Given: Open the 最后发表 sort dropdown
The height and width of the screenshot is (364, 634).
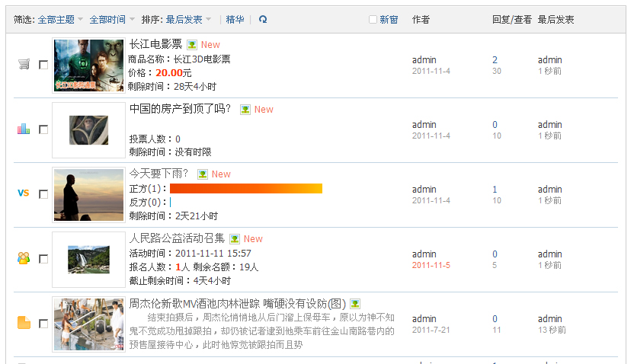Looking at the screenshot, I should (x=188, y=19).
